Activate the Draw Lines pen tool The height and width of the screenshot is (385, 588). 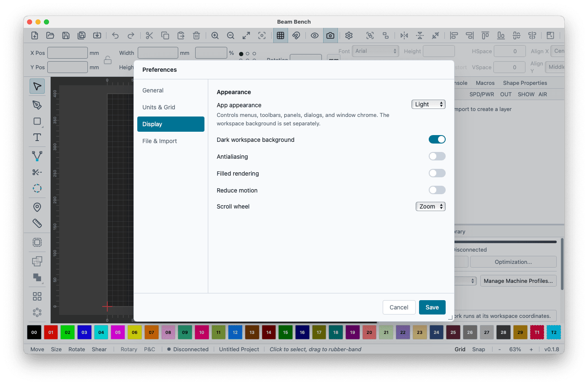[37, 105]
